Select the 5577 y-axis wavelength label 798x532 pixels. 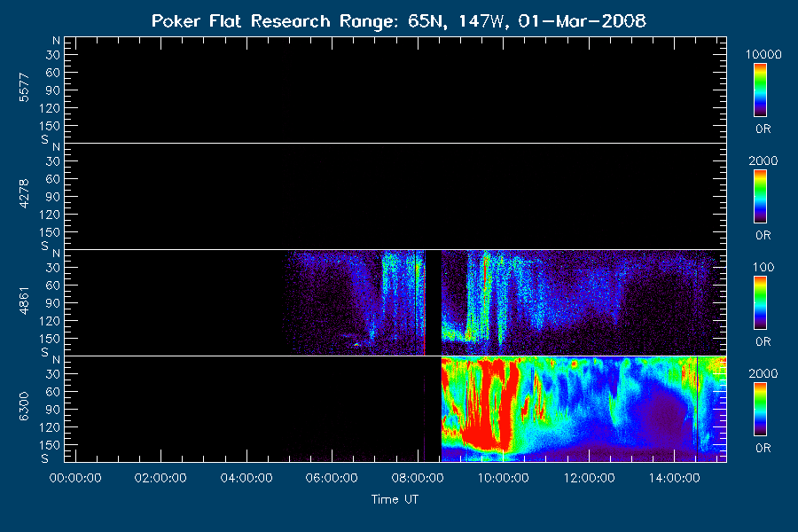[x=24, y=88]
